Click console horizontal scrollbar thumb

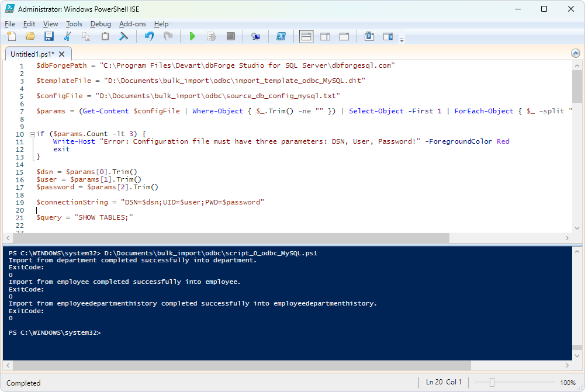242,365
